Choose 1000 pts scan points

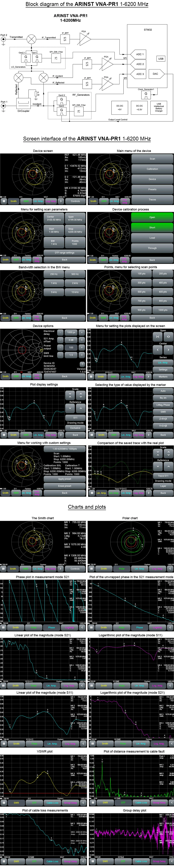(163, 310)
